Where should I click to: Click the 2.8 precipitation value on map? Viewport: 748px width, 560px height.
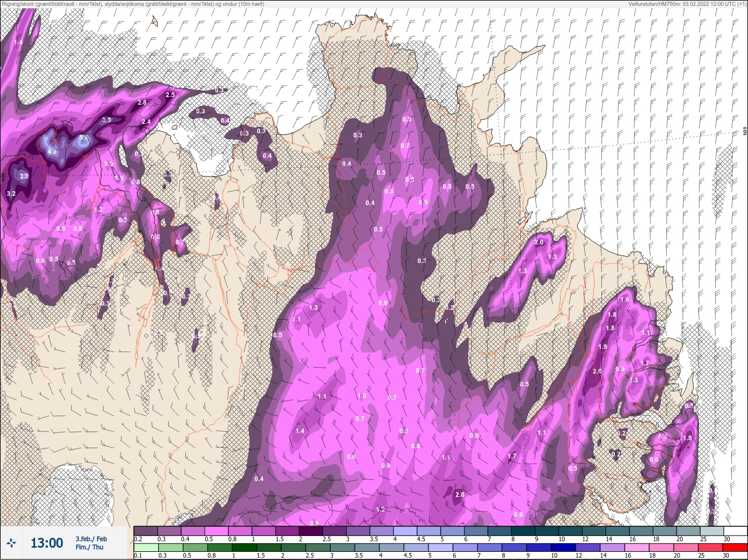click(x=142, y=102)
